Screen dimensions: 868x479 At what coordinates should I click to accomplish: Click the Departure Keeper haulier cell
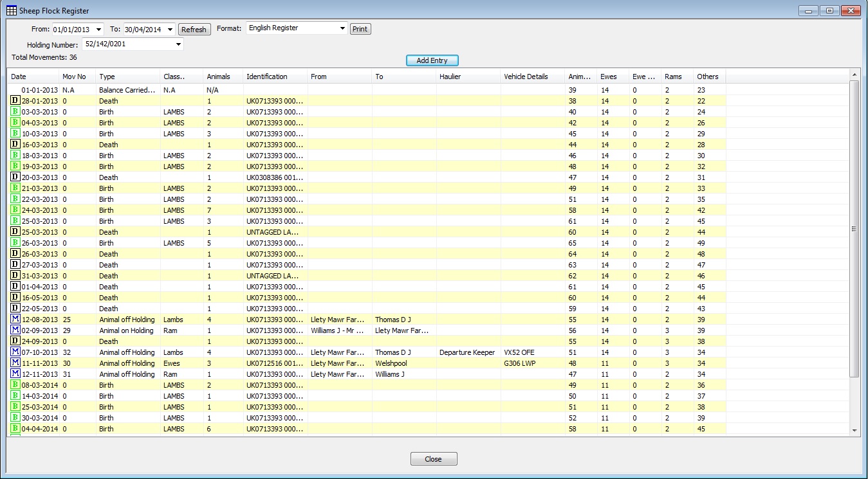(x=467, y=352)
